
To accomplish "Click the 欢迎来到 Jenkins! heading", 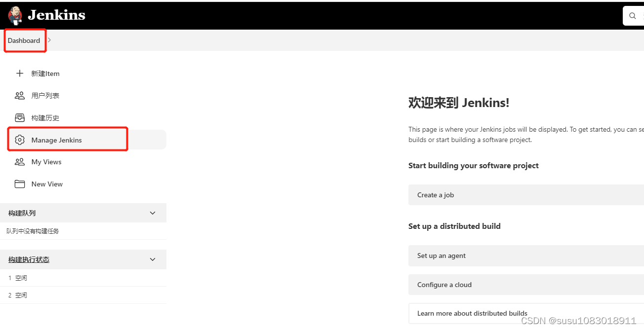I will coord(459,103).
